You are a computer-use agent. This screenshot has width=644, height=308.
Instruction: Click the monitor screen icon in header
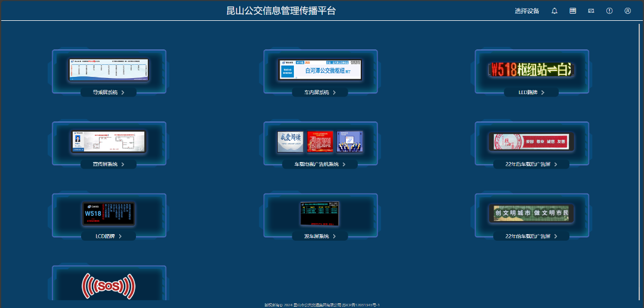pyautogui.click(x=591, y=11)
